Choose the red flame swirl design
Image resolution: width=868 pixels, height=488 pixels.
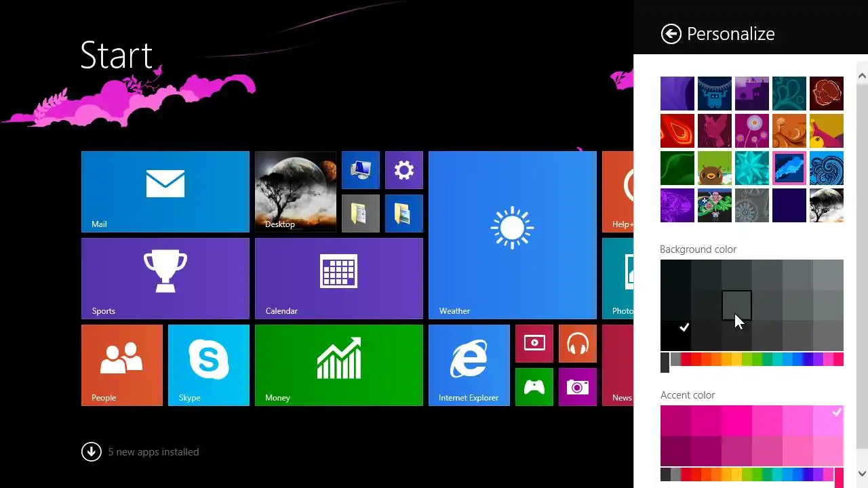(677, 131)
